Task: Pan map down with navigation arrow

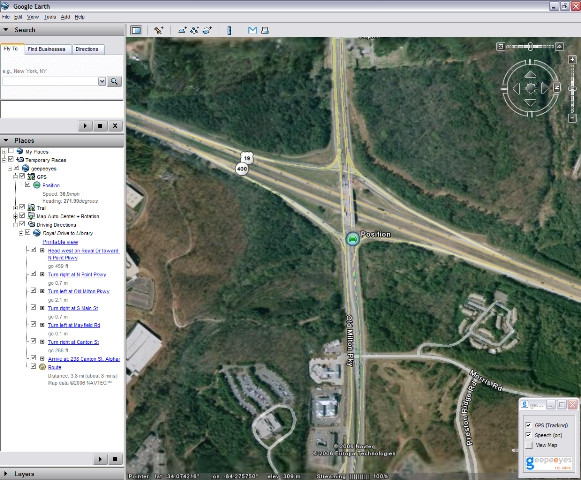Action: (x=530, y=102)
